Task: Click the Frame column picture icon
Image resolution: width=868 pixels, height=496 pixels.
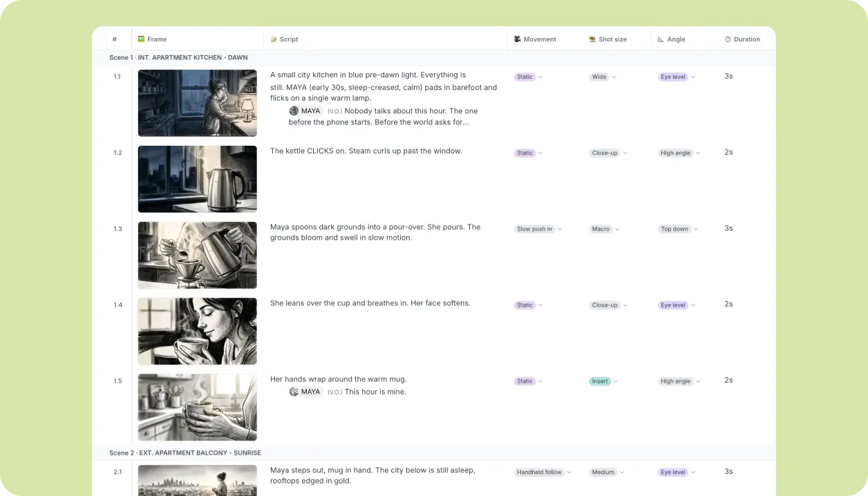Action: point(142,39)
